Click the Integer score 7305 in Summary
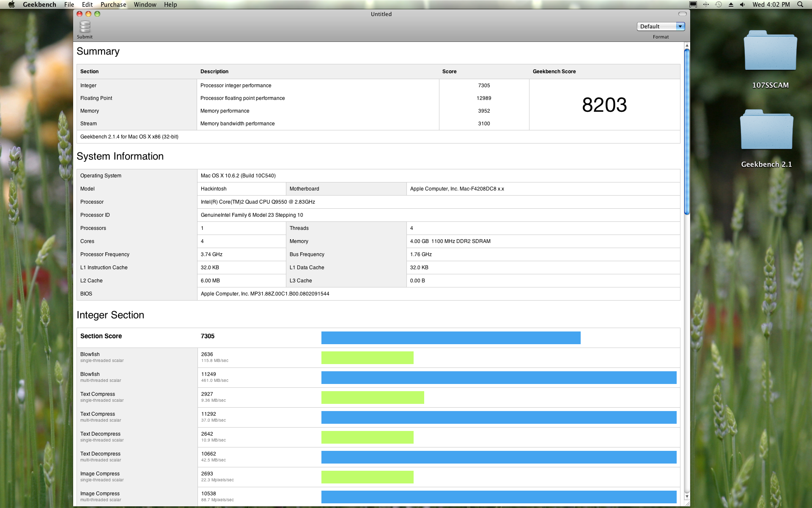The height and width of the screenshot is (508, 812). pos(484,86)
